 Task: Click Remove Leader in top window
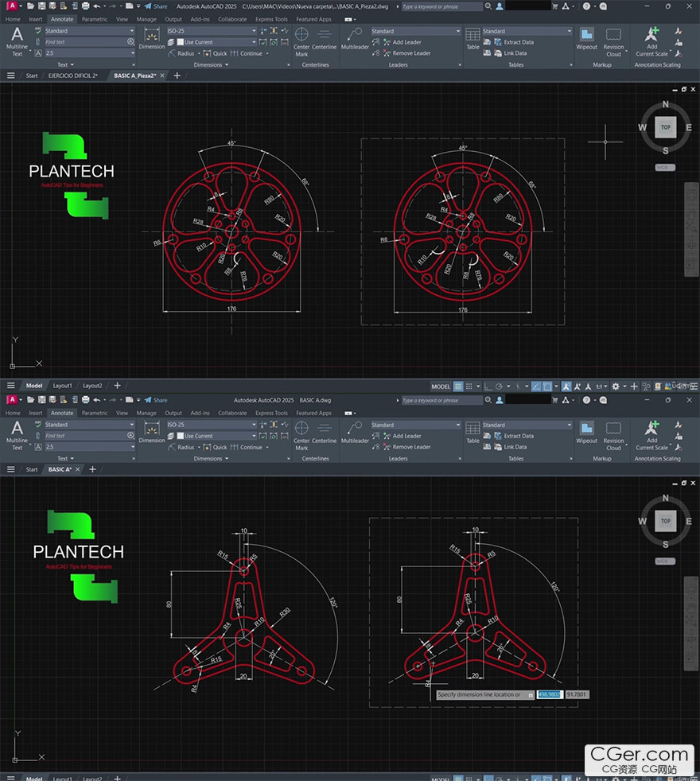tap(407, 53)
